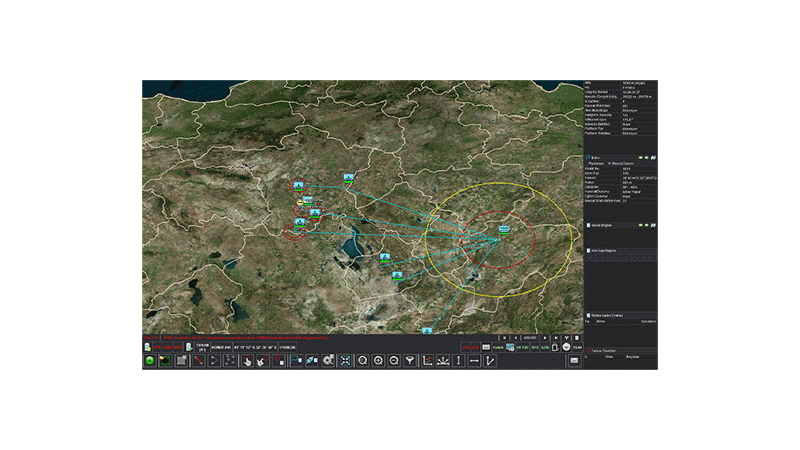Select the scattered points tool

click(230, 361)
